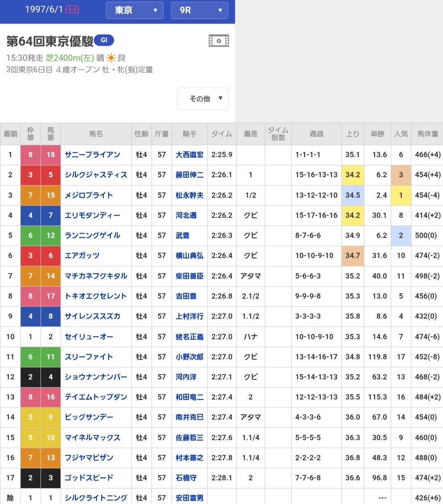Click the タイム column header
443x504 pixels.
coord(222,134)
